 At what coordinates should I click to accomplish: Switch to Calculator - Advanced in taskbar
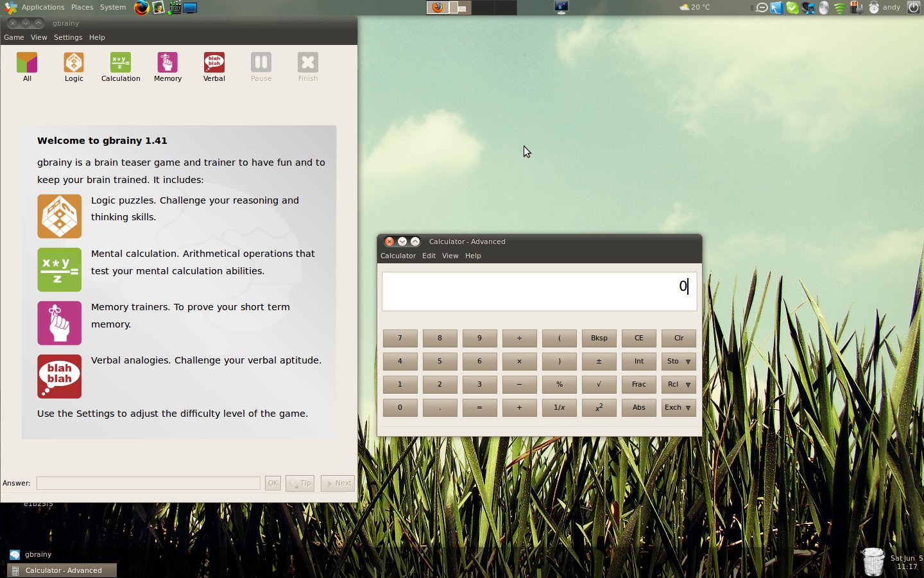[x=62, y=570]
